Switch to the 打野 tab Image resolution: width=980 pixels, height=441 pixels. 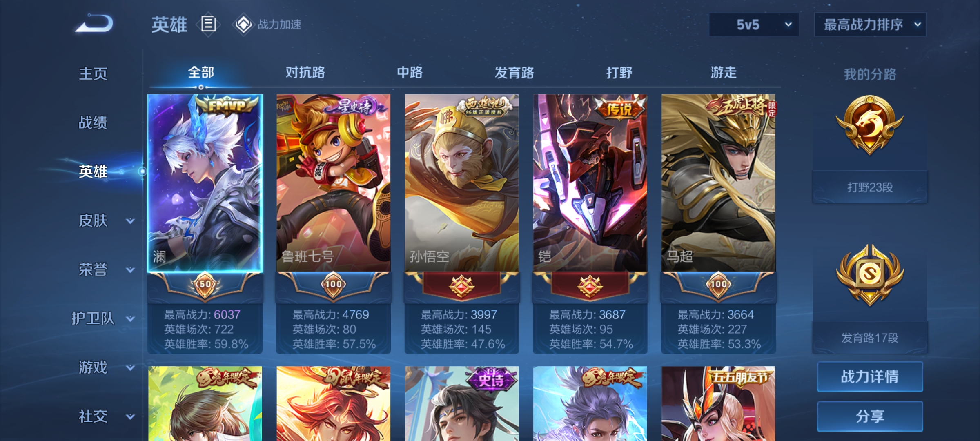pyautogui.click(x=619, y=73)
